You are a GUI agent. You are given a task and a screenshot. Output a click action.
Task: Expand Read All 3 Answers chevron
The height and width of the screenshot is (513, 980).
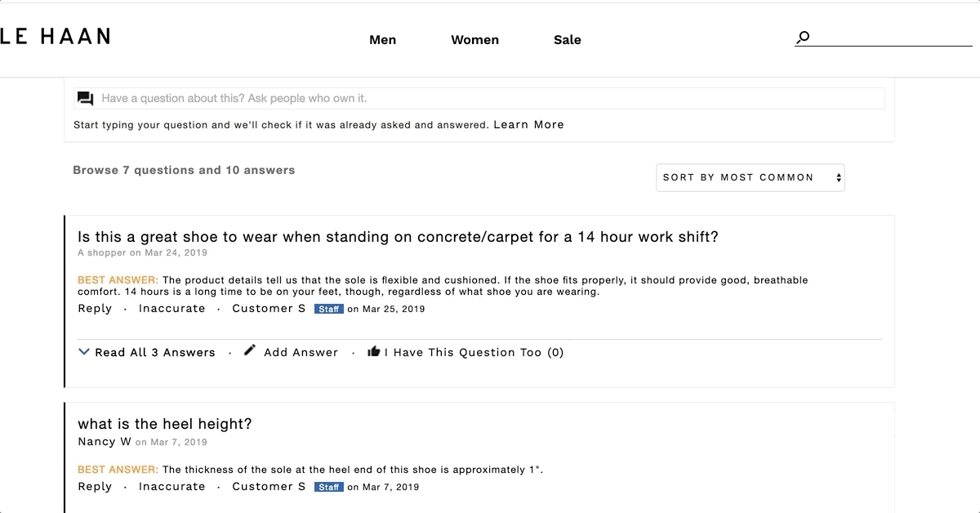click(x=83, y=352)
